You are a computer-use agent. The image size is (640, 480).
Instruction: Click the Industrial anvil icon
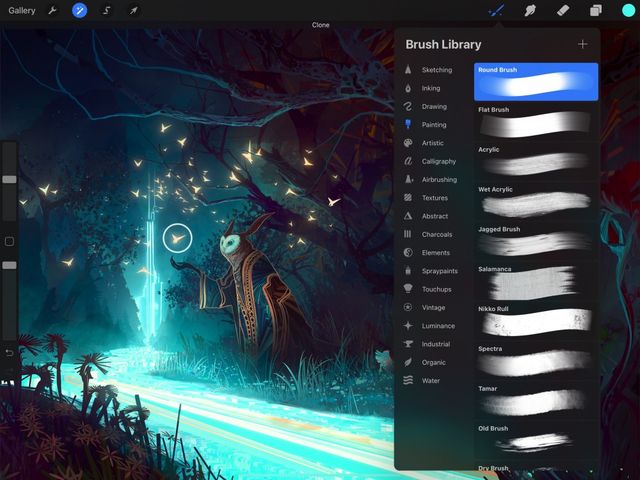(408, 344)
